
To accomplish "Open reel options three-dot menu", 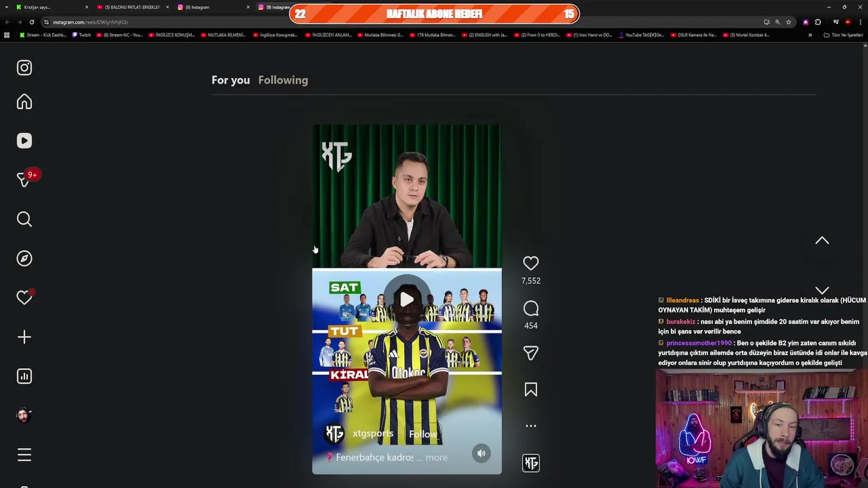I will 531,426.
